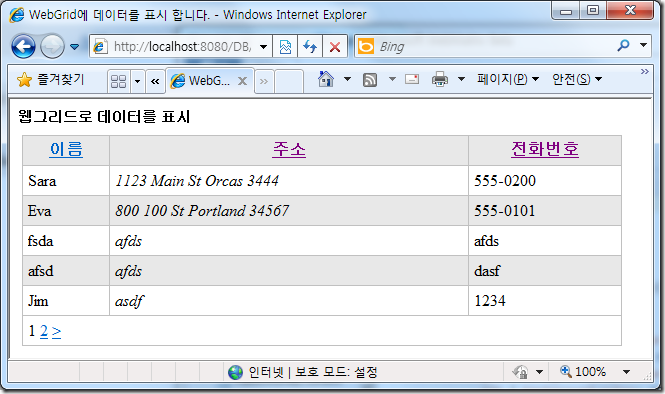Image resolution: width=665 pixels, height=394 pixels.
Task: Open the 안전(S) menu
Action: click(x=577, y=79)
